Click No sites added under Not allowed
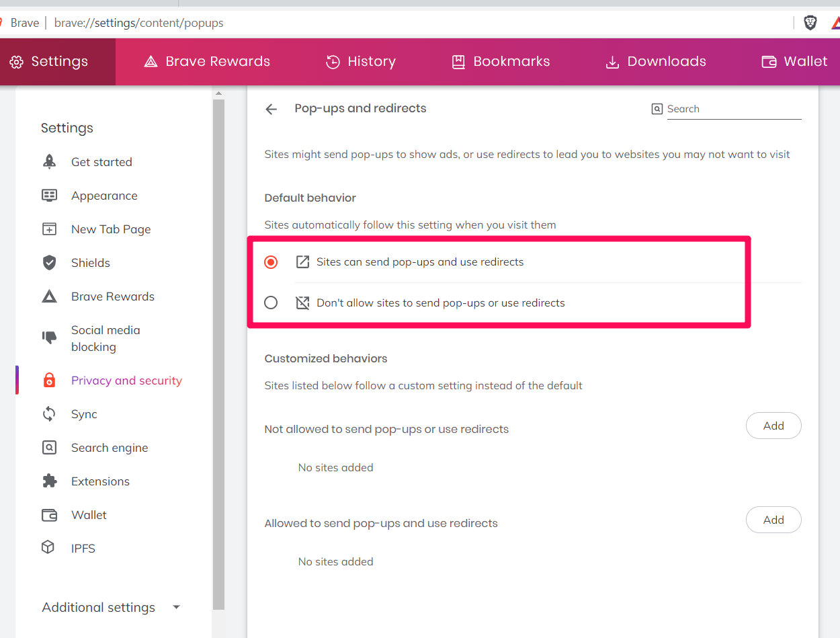This screenshot has height=638, width=840. 335,467
